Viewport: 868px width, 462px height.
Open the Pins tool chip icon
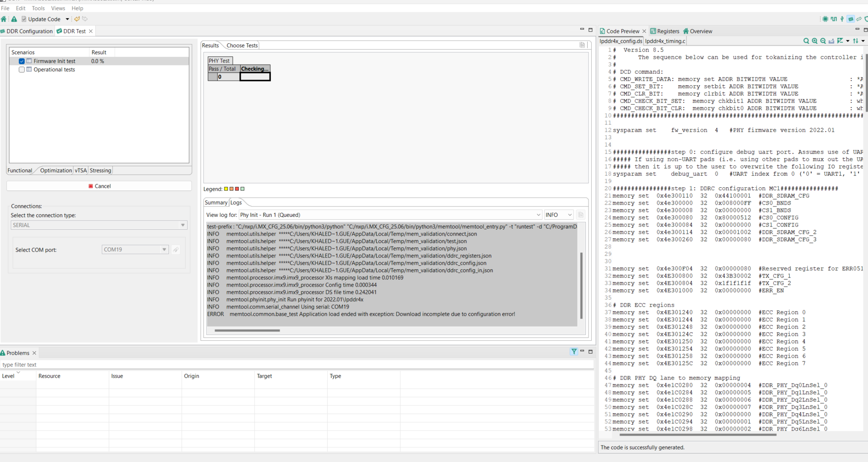[x=825, y=19]
